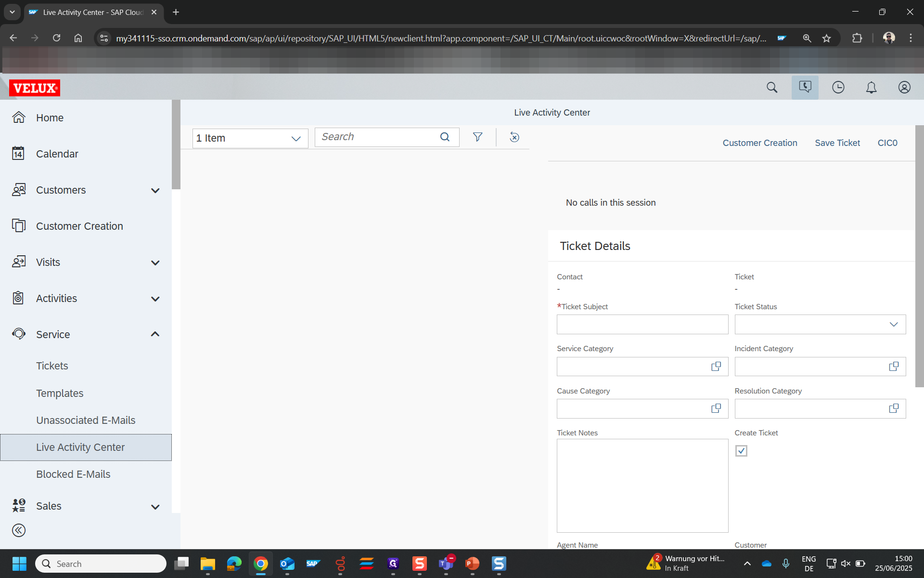Screen dimensions: 924x578
Task: Click the Live Activity Center browser tab
Action: point(93,12)
